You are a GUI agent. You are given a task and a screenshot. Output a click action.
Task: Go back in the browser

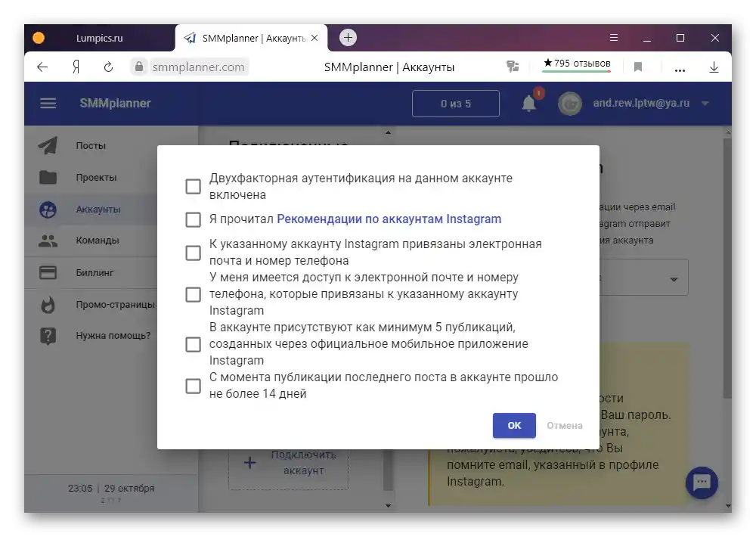pos(42,67)
